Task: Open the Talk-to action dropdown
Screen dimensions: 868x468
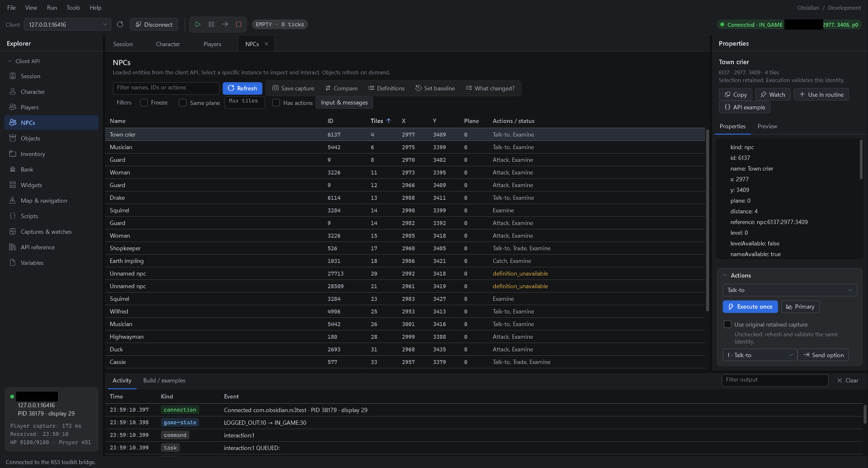Action: point(790,290)
